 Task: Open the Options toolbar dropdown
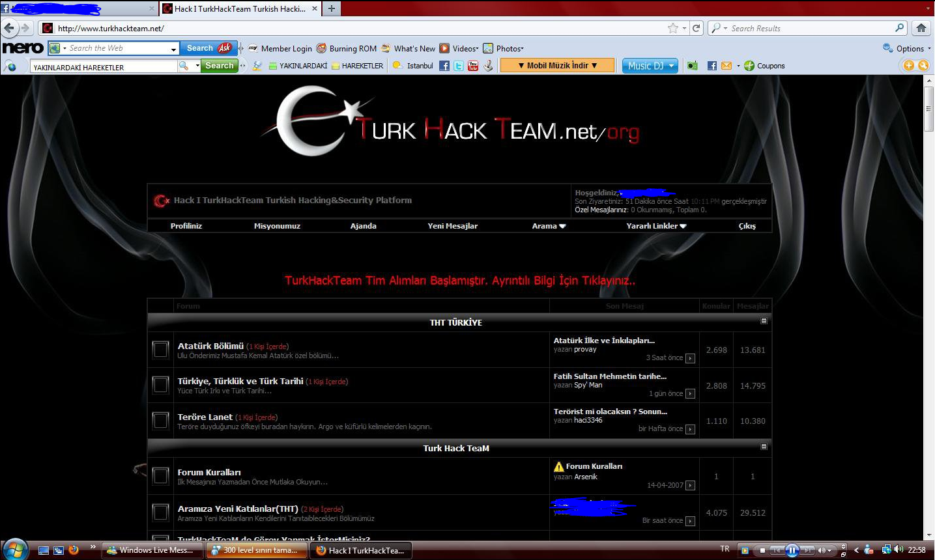coord(907,48)
